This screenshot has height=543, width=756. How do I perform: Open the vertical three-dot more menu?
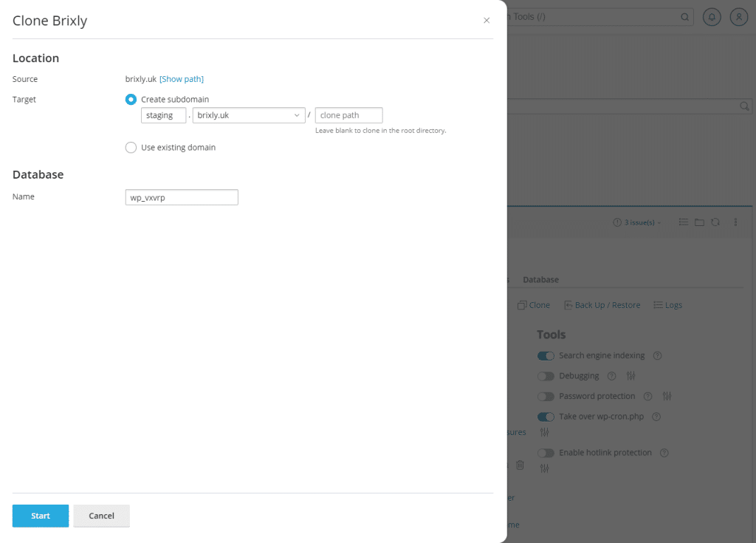pyautogui.click(x=735, y=222)
